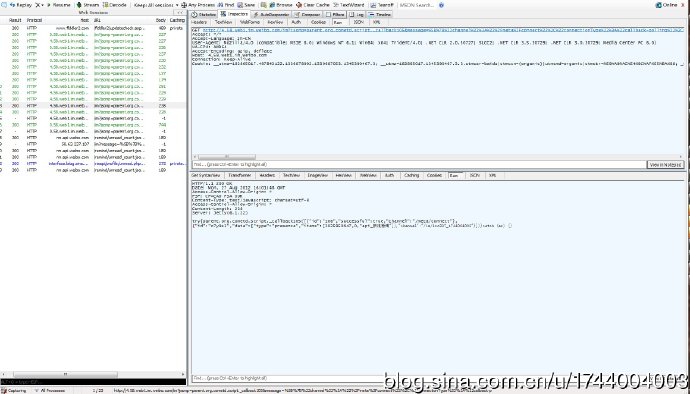Select response Get SyntaxView tab
This screenshot has height=394, width=690.
tap(206, 175)
